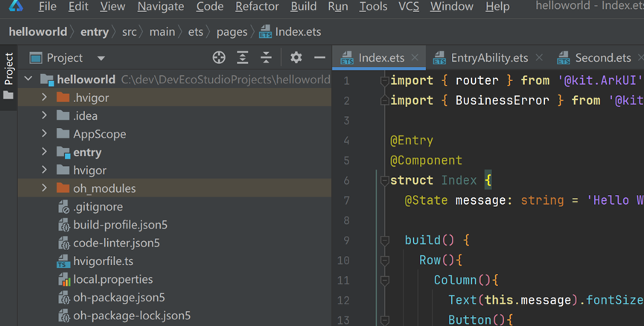
Task: Click ets in the breadcrumb
Action: pos(196,31)
